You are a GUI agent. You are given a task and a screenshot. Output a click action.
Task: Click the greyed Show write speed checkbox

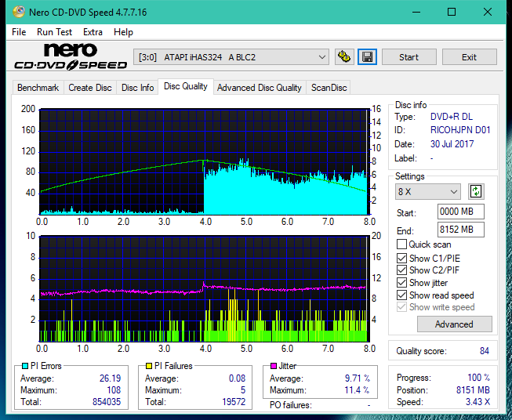[401, 307]
